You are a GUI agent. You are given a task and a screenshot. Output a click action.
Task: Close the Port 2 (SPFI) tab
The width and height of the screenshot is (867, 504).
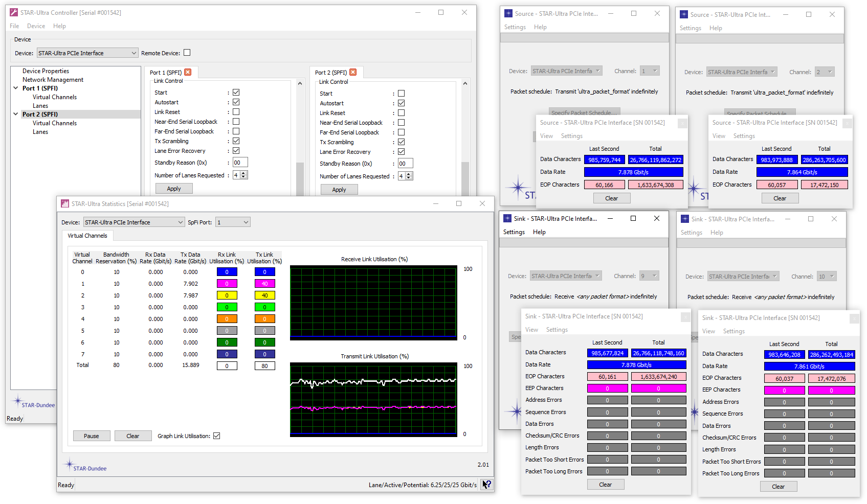[x=353, y=73]
